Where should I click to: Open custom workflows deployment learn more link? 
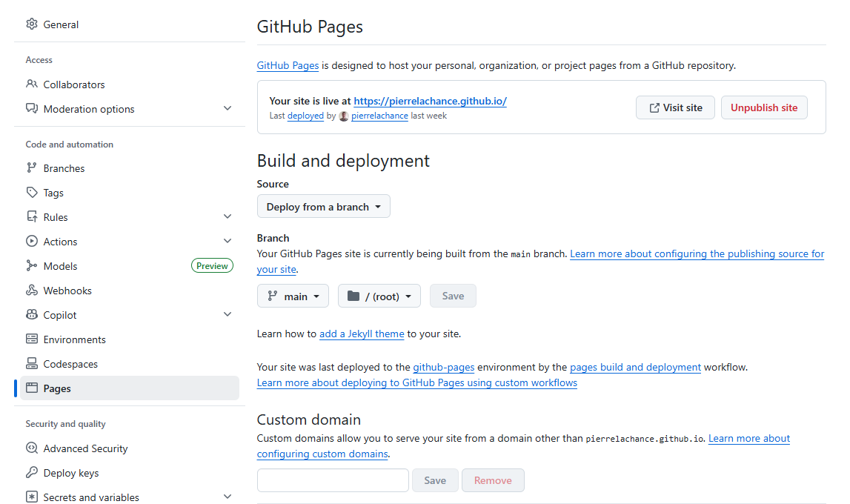pyautogui.click(x=417, y=382)
